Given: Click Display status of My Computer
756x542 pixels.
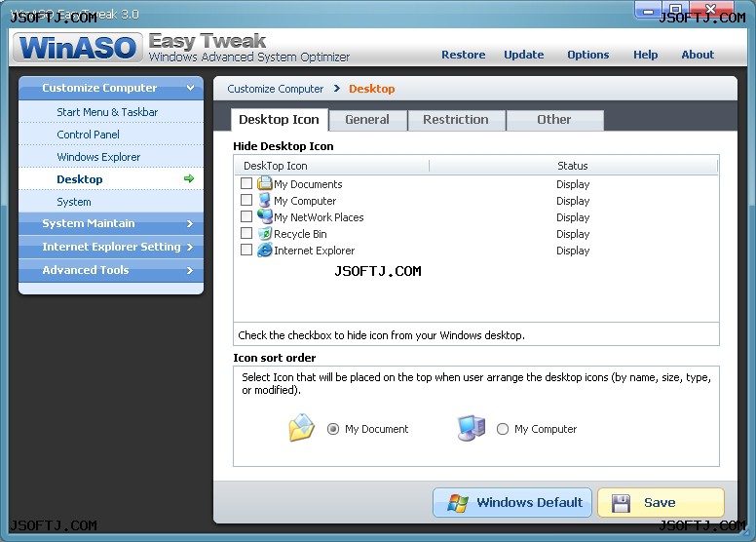Looking at the screenshot, I should 573,201.
